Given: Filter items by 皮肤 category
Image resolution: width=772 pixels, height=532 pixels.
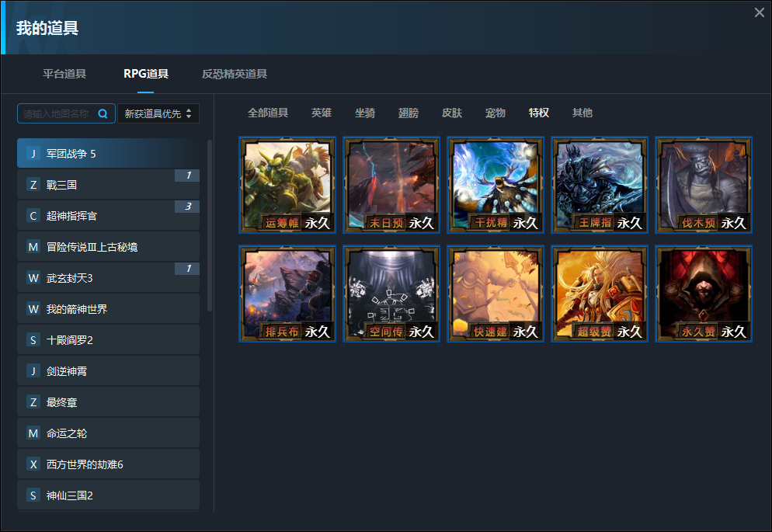Looking at the screenshot, I should tap(452, 113).
